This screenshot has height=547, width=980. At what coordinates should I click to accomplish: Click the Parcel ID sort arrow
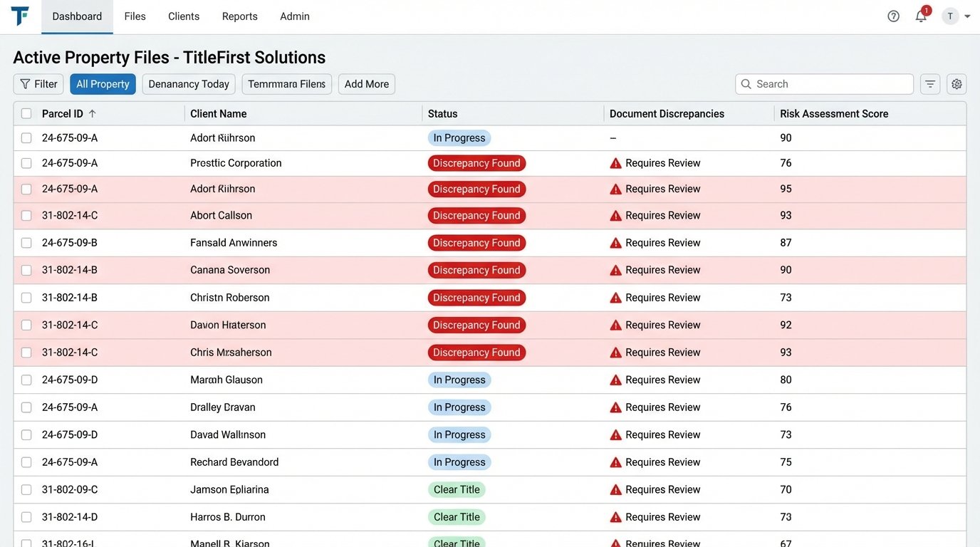93,114
